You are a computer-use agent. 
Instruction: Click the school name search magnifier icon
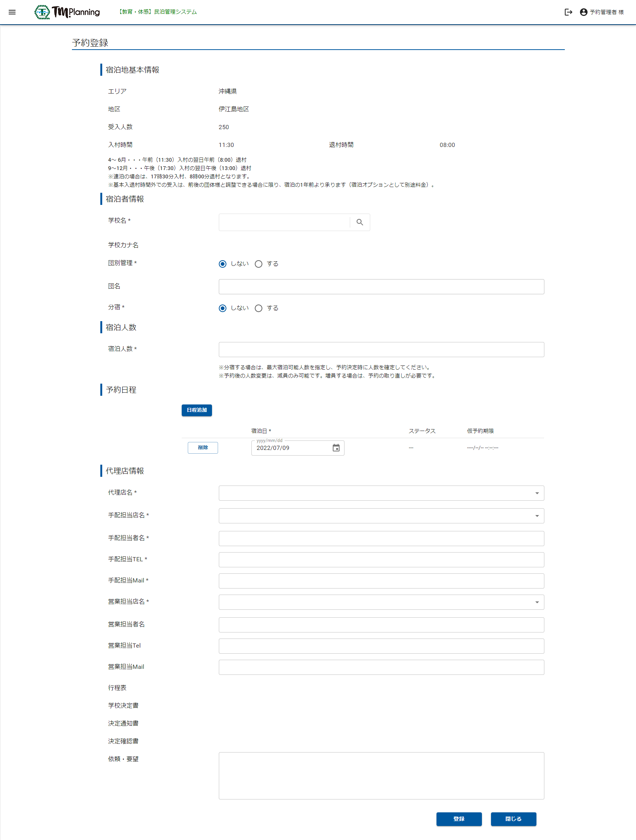coord(360,222)
